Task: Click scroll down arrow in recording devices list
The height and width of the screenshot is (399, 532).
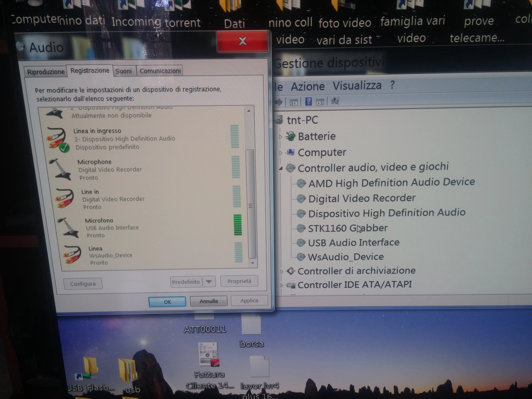Action: (253, 263)
